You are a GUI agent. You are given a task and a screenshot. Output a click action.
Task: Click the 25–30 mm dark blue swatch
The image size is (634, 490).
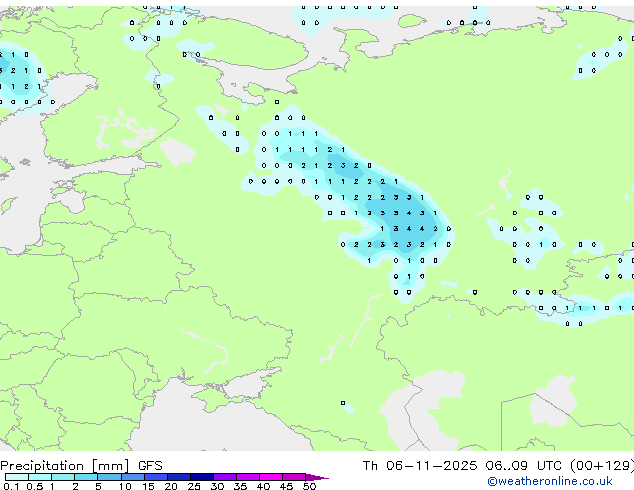pyautogui.click(x=202, y=477)
